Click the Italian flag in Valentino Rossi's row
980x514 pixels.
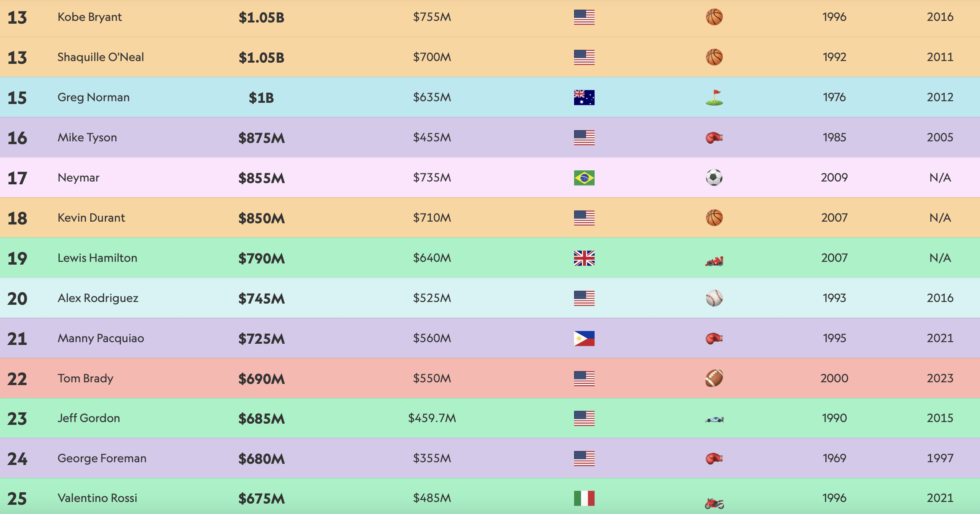coord(584,498)
